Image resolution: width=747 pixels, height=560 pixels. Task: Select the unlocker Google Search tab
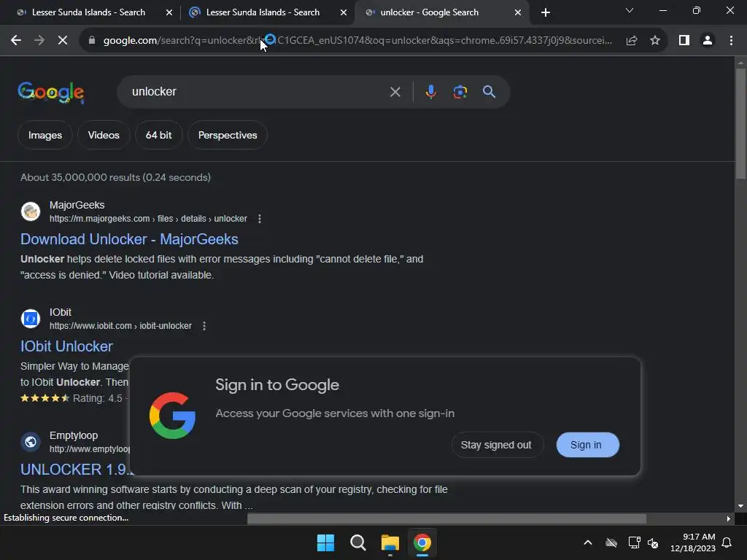[x=429, y=12]
